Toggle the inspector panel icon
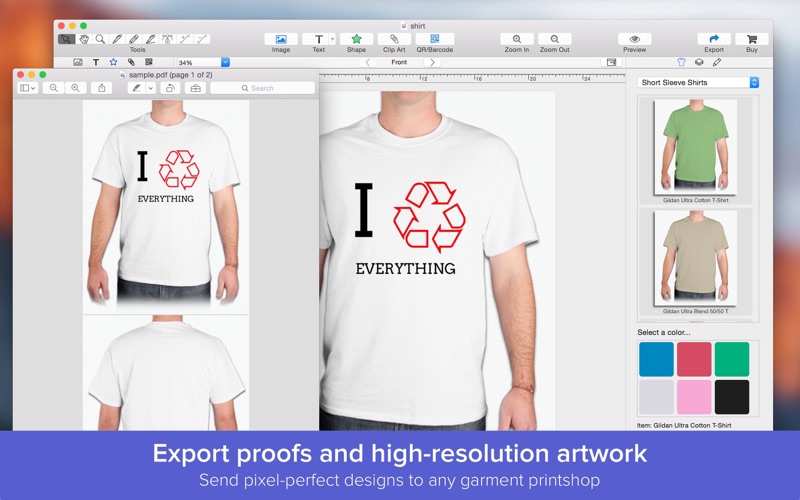The height and width of the screenshot is (500, 800). (x=611, y=62)
